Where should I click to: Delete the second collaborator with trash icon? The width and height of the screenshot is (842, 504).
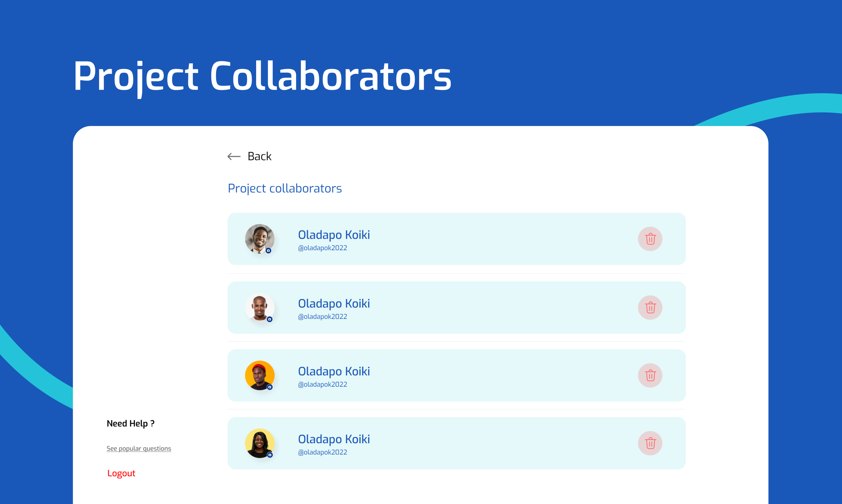pyautogui.click(x=650, y=308)
